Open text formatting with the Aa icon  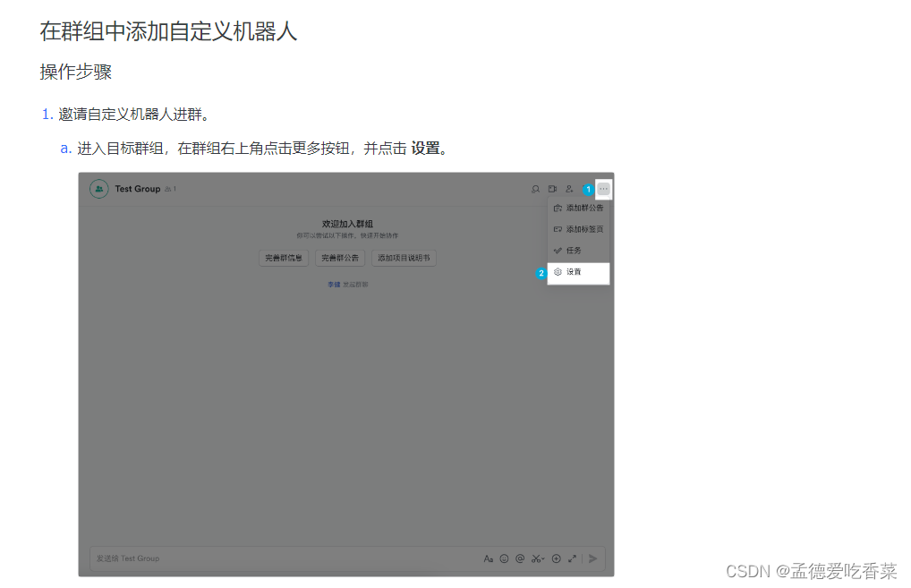coord(489,558)
